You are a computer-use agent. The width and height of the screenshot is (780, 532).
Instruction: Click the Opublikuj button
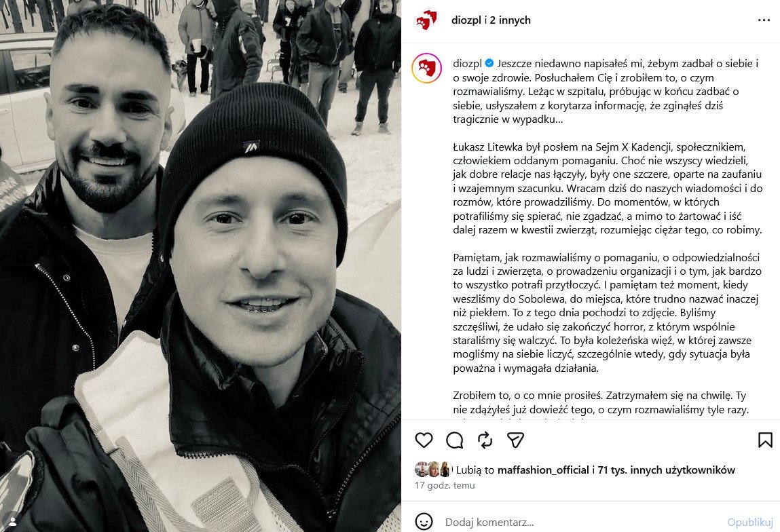coord(750,522)
